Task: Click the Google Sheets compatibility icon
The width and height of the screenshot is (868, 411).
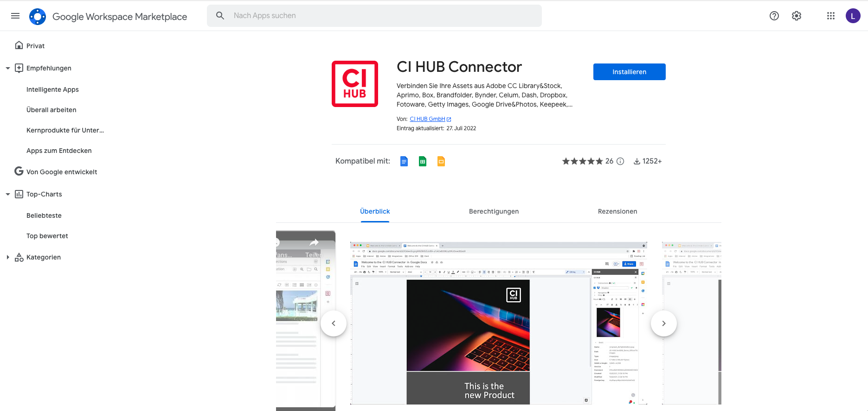Action: point(423,161)
